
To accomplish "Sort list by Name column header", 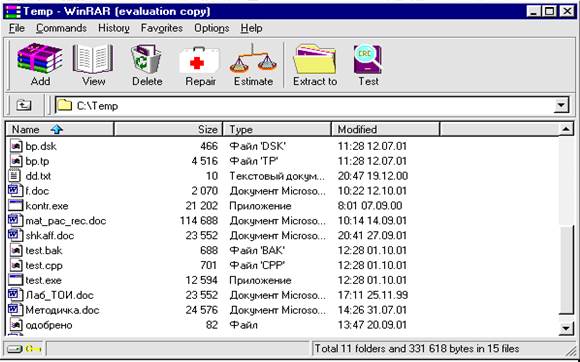I will [60, 129].
